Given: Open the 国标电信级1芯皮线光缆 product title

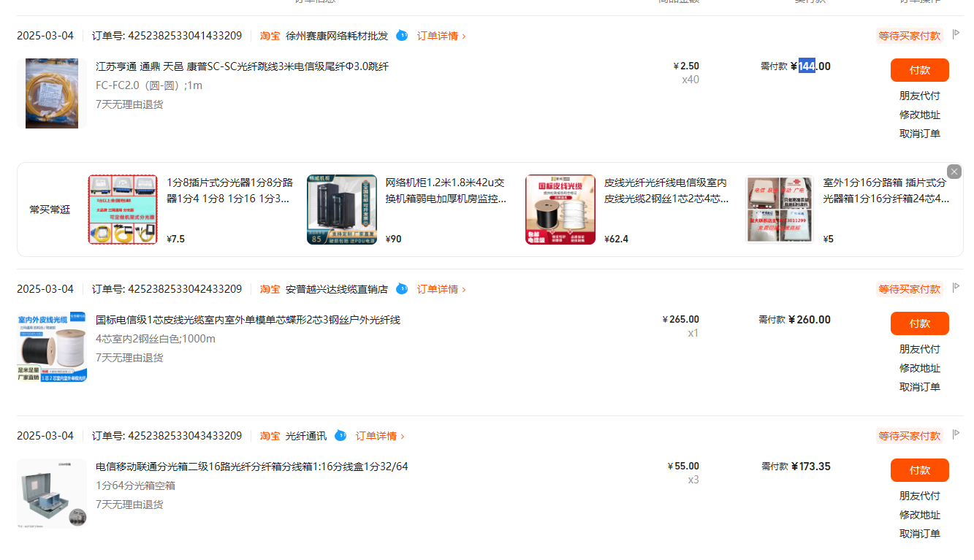Looking at the screenshot, I should (x=248, y=320).
